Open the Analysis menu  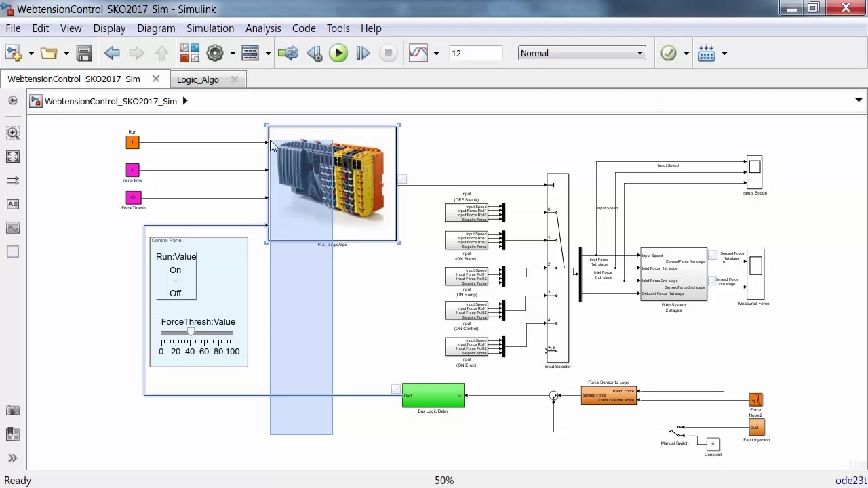click(x=263, y=28)
